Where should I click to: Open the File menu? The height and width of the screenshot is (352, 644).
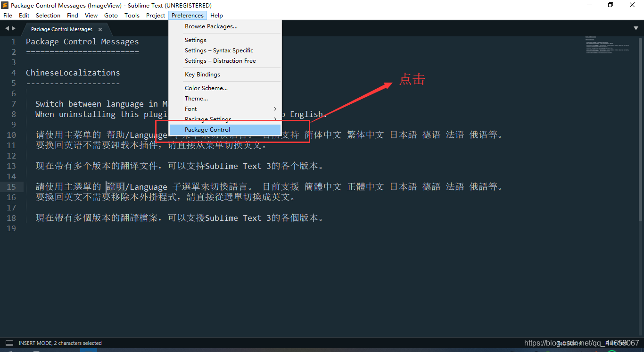pos(8,15)
